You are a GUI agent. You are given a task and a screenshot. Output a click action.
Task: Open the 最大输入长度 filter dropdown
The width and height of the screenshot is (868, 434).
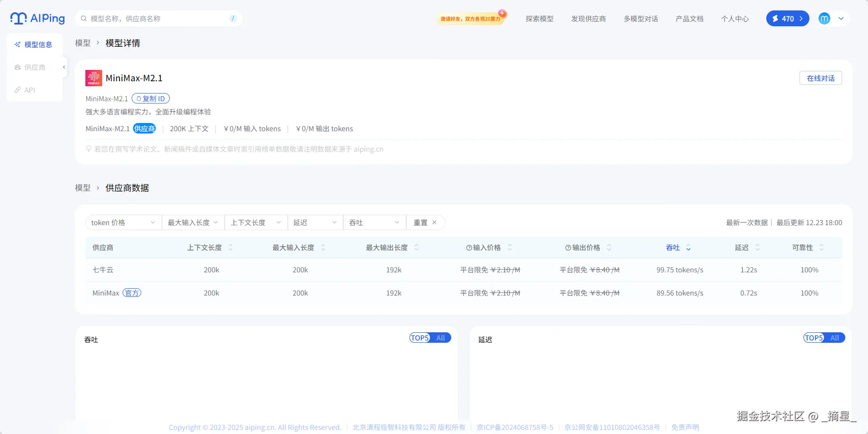[193, 222]
